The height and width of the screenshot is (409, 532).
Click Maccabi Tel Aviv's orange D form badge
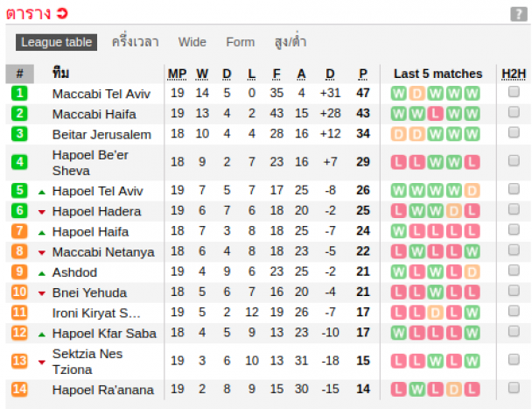(x=417, y=94)
